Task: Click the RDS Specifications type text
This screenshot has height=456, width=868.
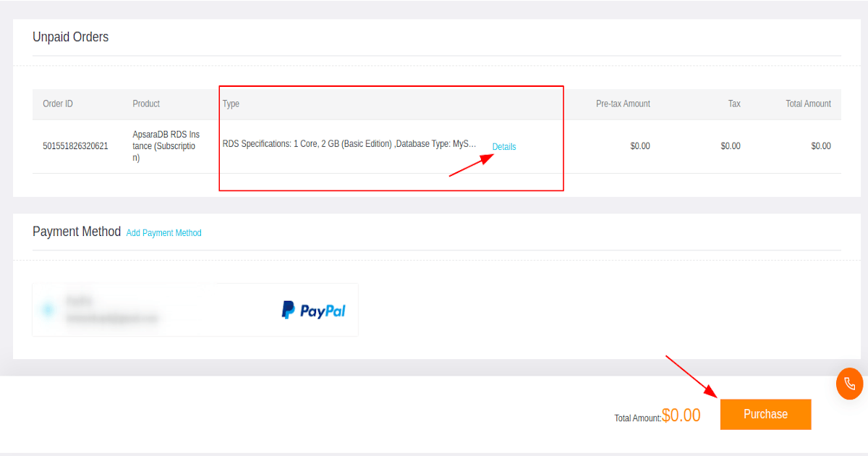Action: (349, 144)
